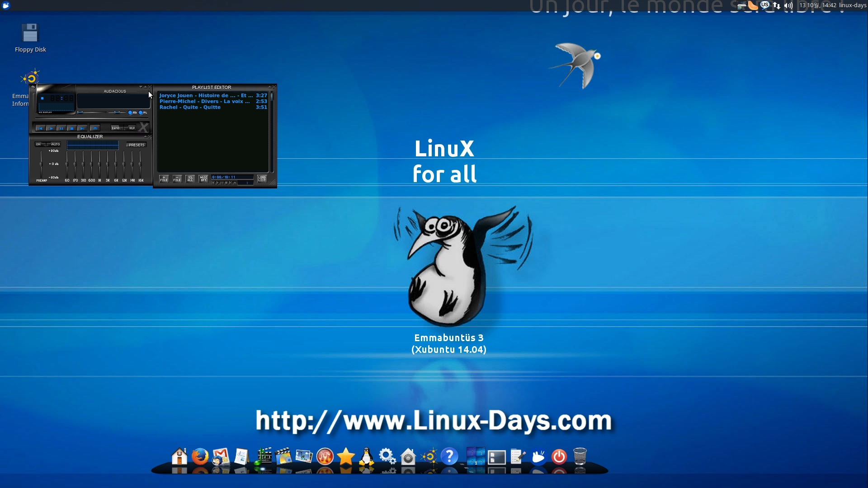Toggle REP repeat mode

pyautogui.click(x=130, y=128)
